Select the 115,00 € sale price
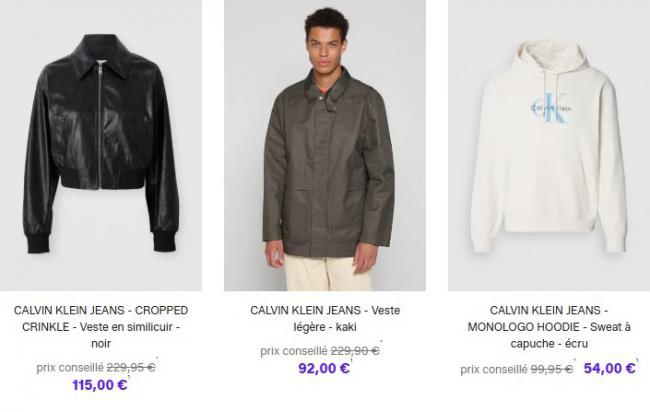650x412 pixels. (99, 385)
